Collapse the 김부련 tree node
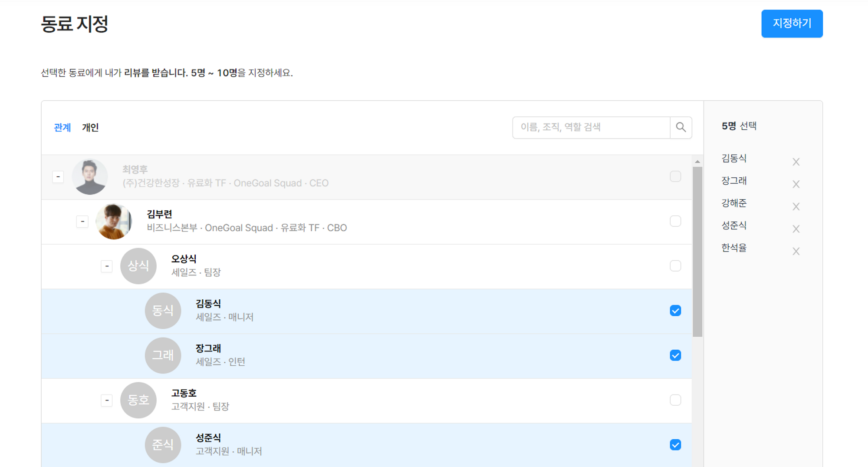Image resolution: width=868 pixels, height=467 pixels. (82, 222)
